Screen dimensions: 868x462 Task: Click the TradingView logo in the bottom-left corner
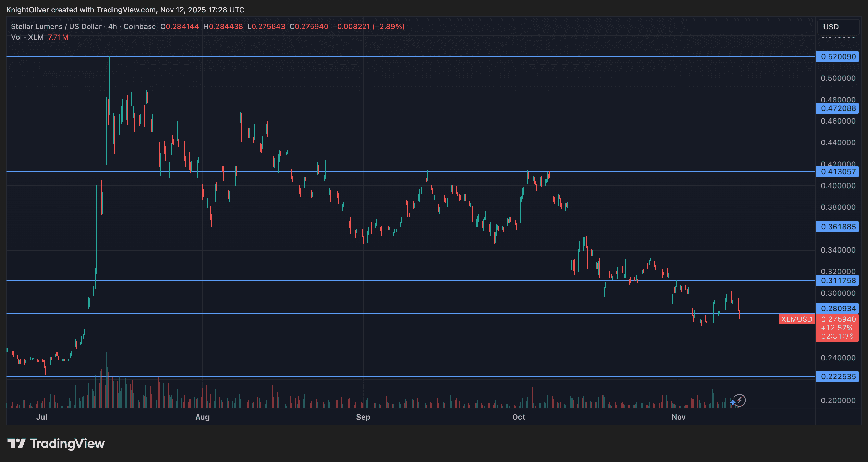click(55, 444)
